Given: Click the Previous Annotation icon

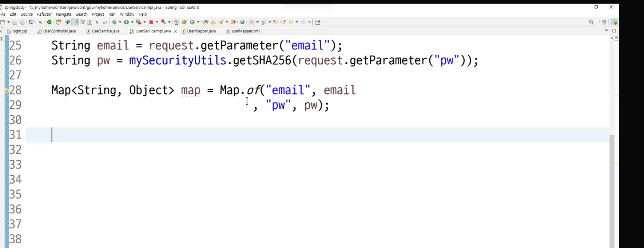Looking at the screenshot, I should coord(263,22).
